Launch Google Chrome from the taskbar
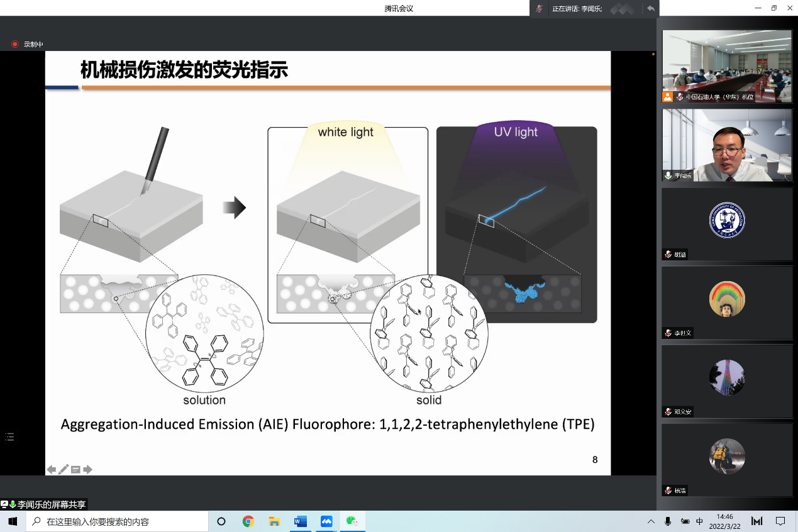Viewport: 798px width, 532px height. tap(248, 521)
